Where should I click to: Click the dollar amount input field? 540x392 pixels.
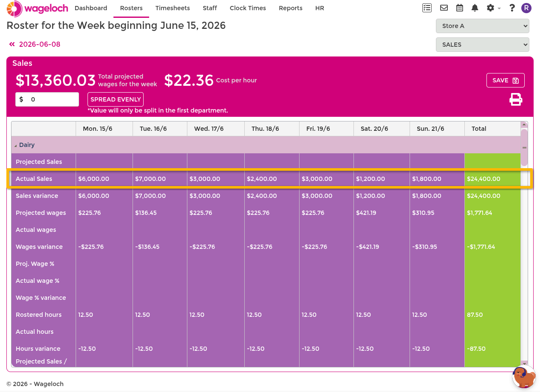pyautogui.click(x=47, y=99)
